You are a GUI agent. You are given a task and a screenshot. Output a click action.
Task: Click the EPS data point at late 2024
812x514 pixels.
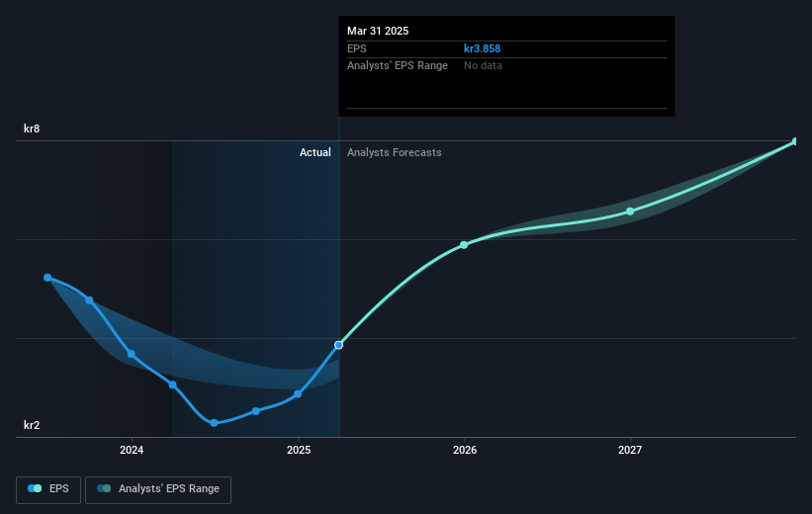coord(256,411)
